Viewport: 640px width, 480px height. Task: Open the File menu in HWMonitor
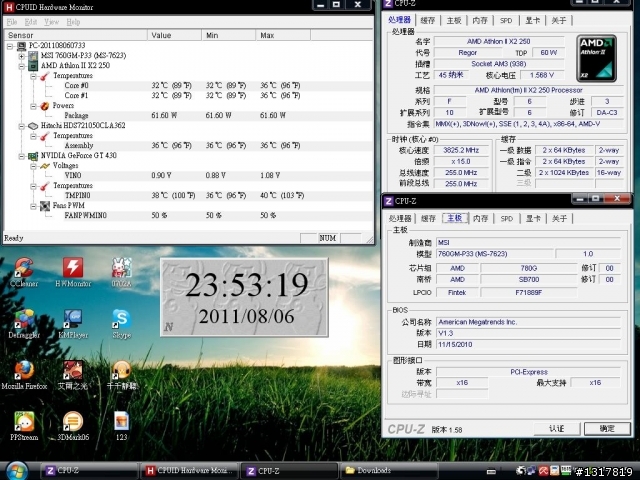click(12, 22)
